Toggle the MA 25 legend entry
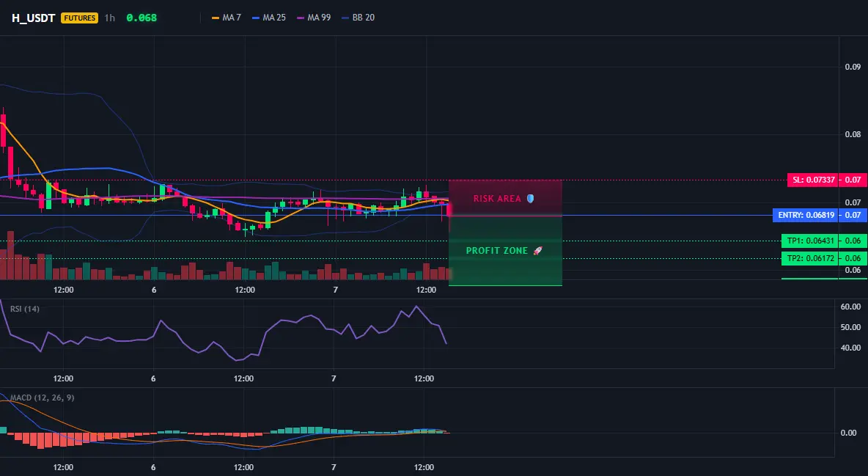This screenshot has width=868, height=476. 269,18
